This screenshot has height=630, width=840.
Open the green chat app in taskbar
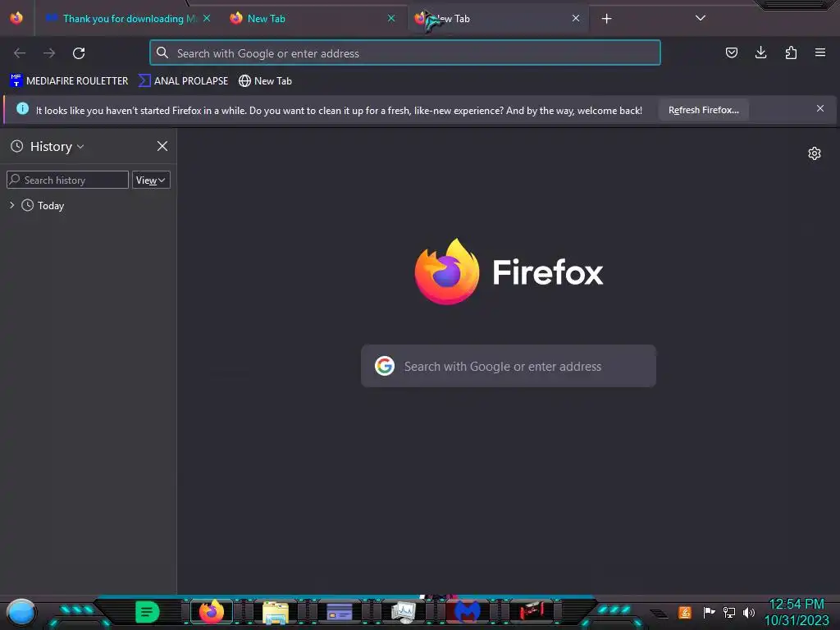click(148, 612)
